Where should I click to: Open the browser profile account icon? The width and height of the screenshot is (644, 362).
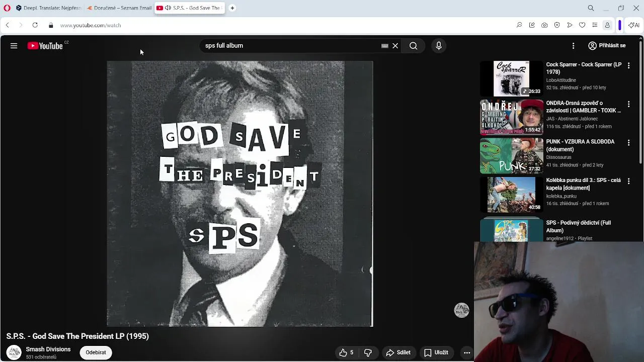[607, 25]
